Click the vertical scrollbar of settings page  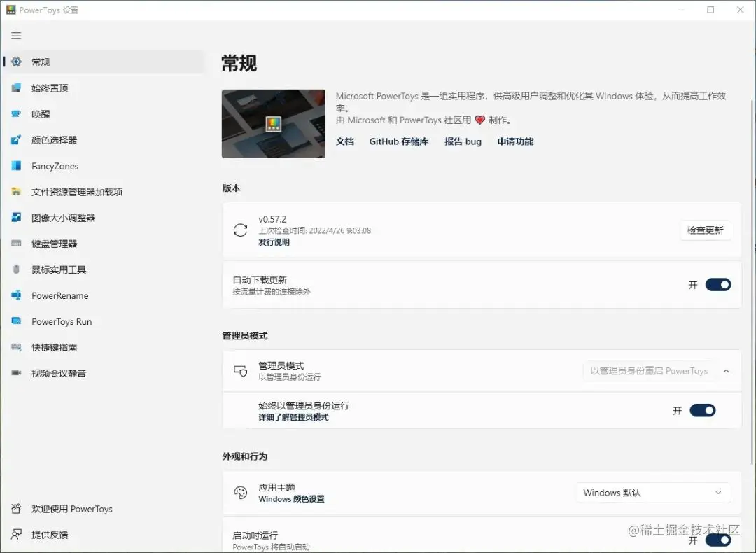(x=752, y=282)
